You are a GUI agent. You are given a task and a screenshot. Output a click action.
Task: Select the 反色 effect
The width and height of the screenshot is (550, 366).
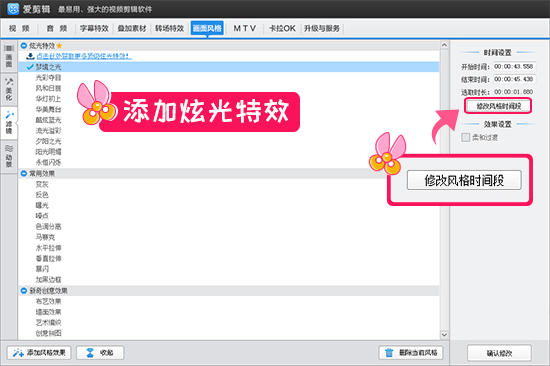click(x=42, y=194)
